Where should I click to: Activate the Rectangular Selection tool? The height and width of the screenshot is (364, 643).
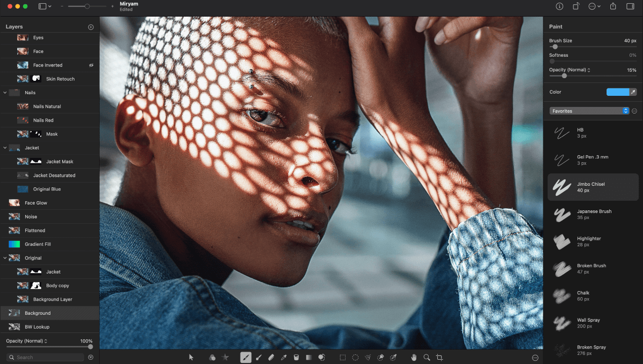click(x=342, y=357)
